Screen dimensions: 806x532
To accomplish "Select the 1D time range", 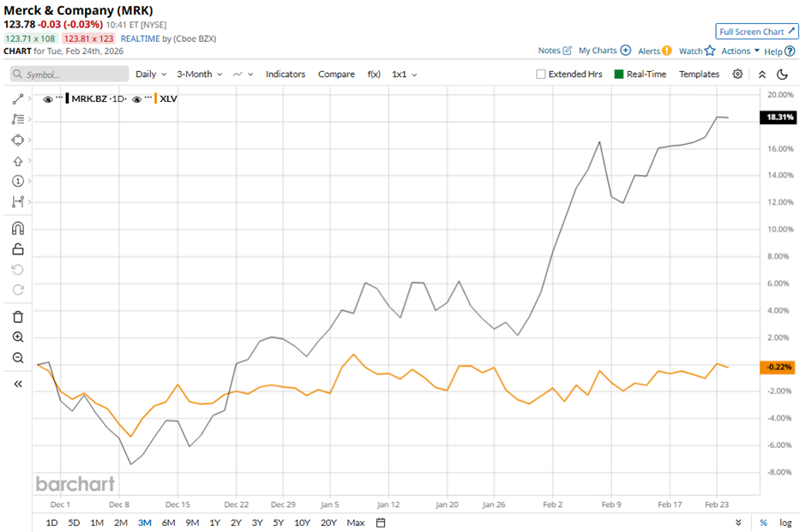I will pos(51,523).
